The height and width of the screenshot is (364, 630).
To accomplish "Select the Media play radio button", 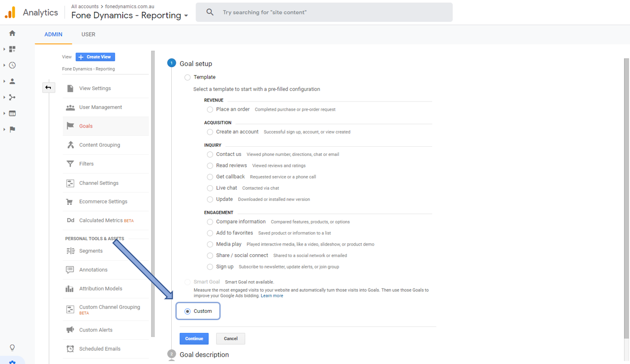I will [x=210, y=244].
